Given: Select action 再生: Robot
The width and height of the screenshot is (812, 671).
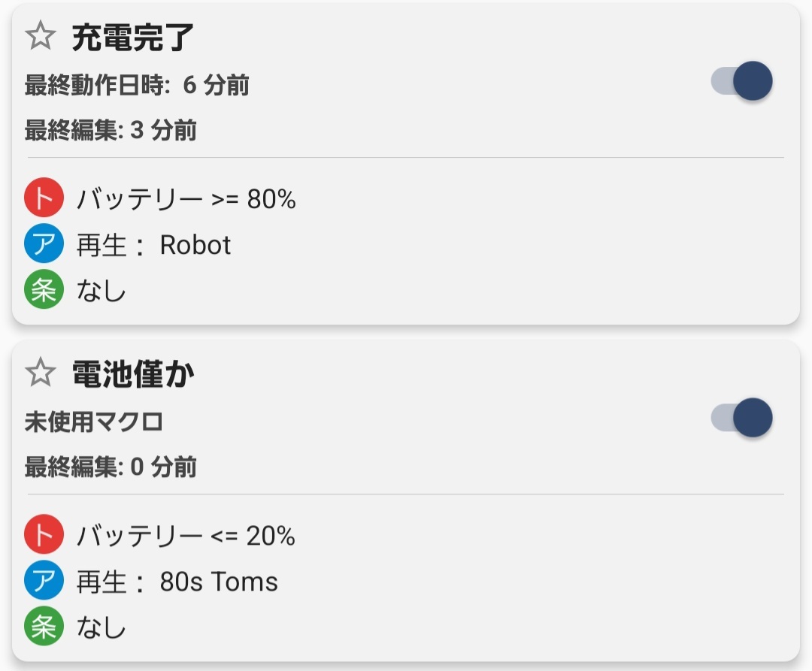Looking at the screenshot, I should coord(153,246).
